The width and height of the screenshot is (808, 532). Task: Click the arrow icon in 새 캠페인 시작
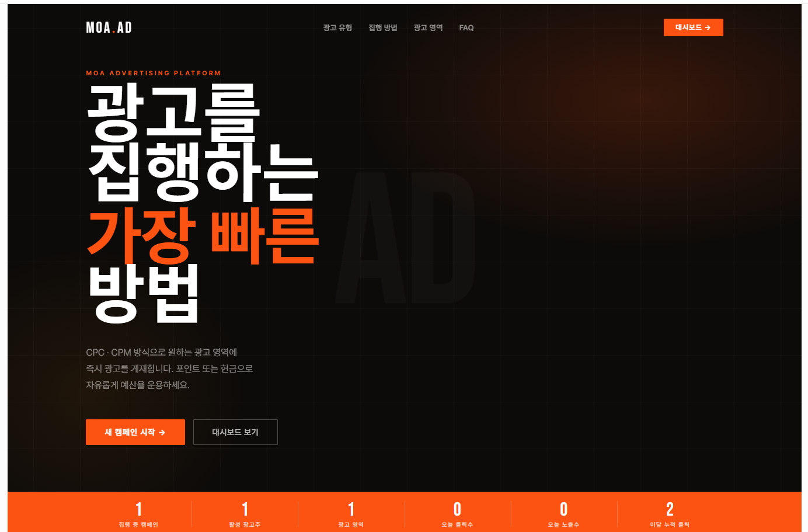[162, 433]
